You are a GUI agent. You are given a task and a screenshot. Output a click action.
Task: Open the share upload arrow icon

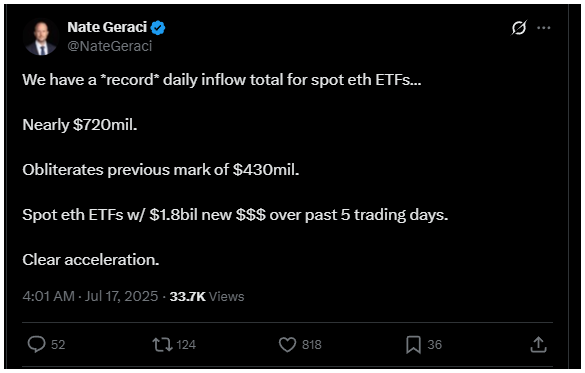coord(538,344)
